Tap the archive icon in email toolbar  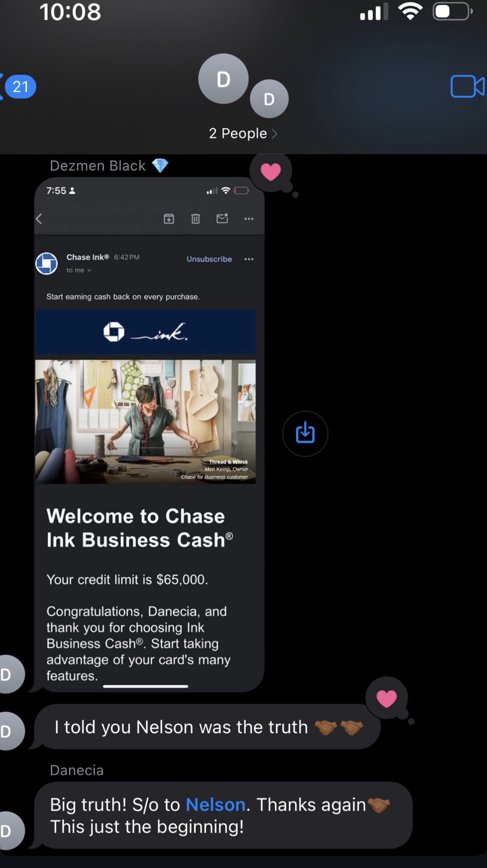(x=169, y=219)
